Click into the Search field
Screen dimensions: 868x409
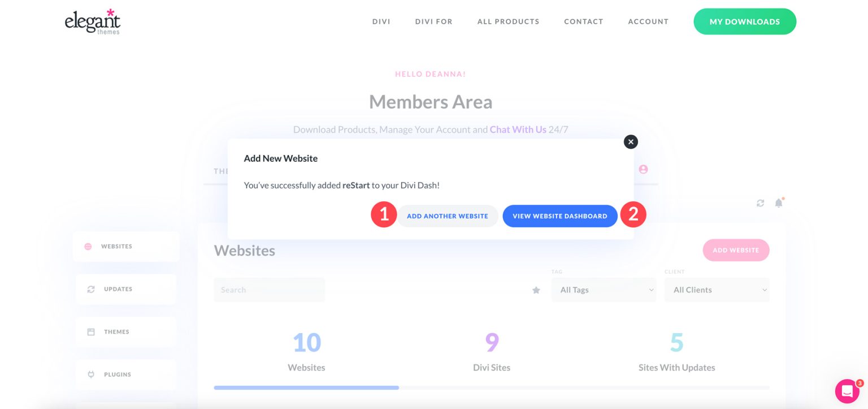coord(269,290)
